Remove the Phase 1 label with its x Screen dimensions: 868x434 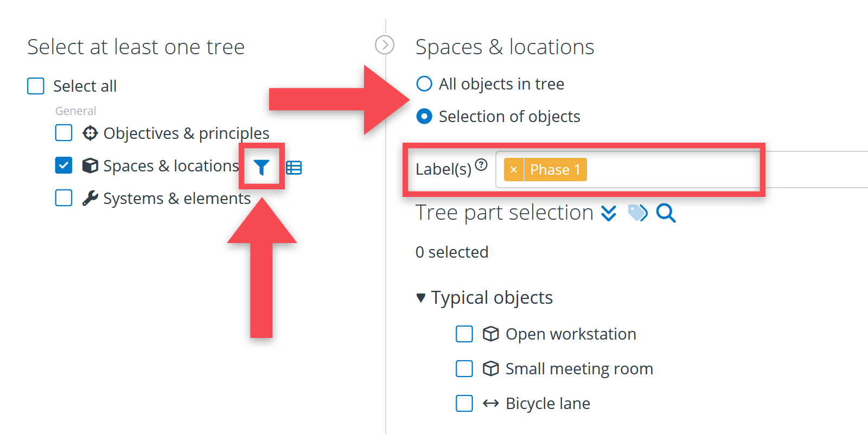pyautogui.click(x=514, y=170)
